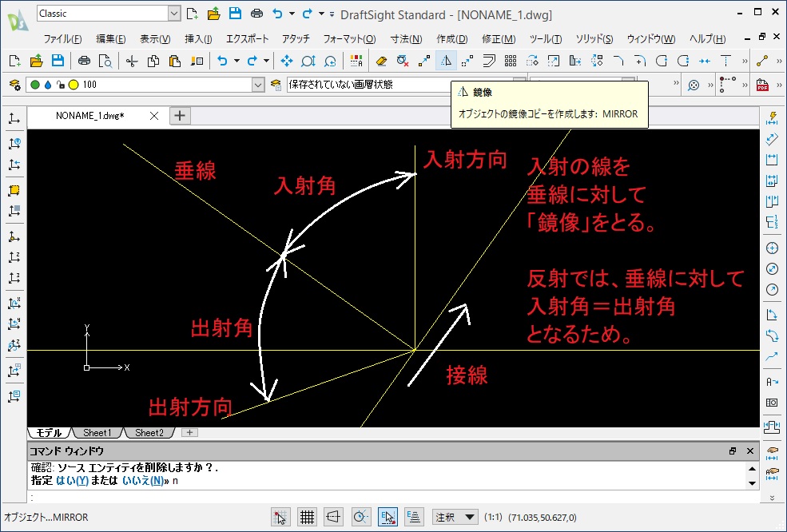Save drawing using the main toolbar disk icon
This screenshot has width=787, height=532.
click(58, 62)
